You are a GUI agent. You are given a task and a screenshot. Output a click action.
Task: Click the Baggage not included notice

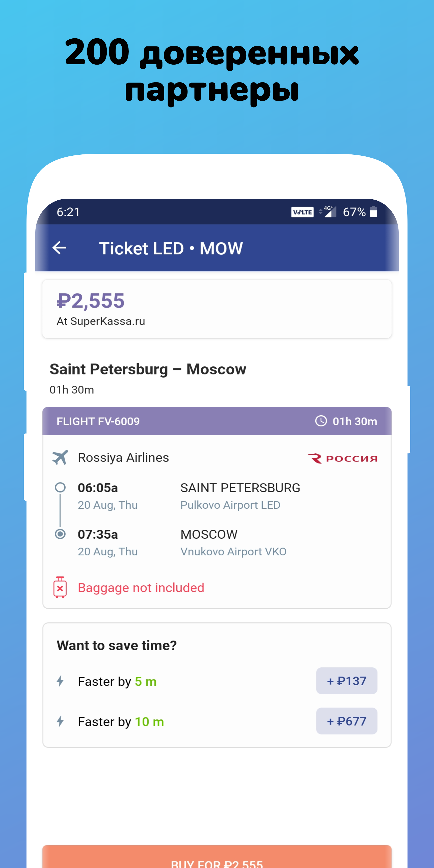tap(141, 587)
